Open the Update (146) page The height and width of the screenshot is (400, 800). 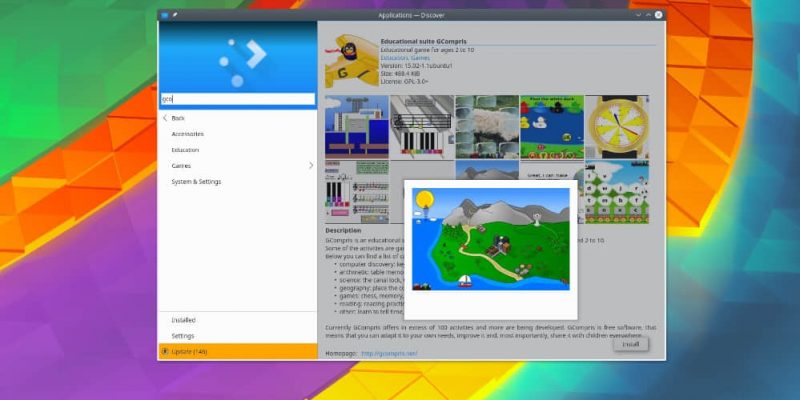pyautogui.click(x=238, y=352)
